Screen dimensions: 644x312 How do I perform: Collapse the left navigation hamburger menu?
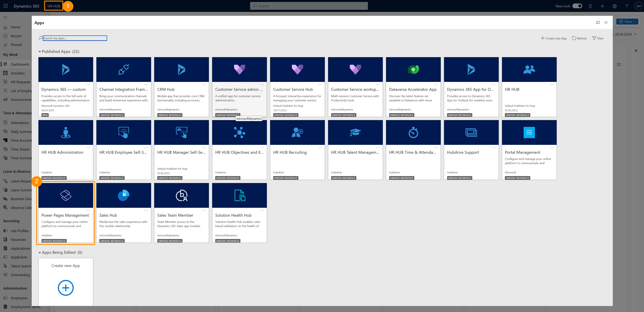point(5,17)
